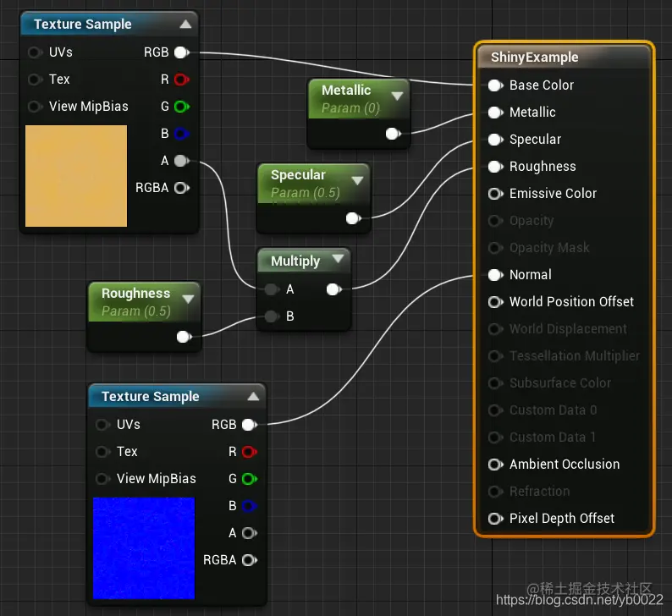Click the Roughness Param output pin
This screenshot has height=616, width=672.
pos(185,337)
